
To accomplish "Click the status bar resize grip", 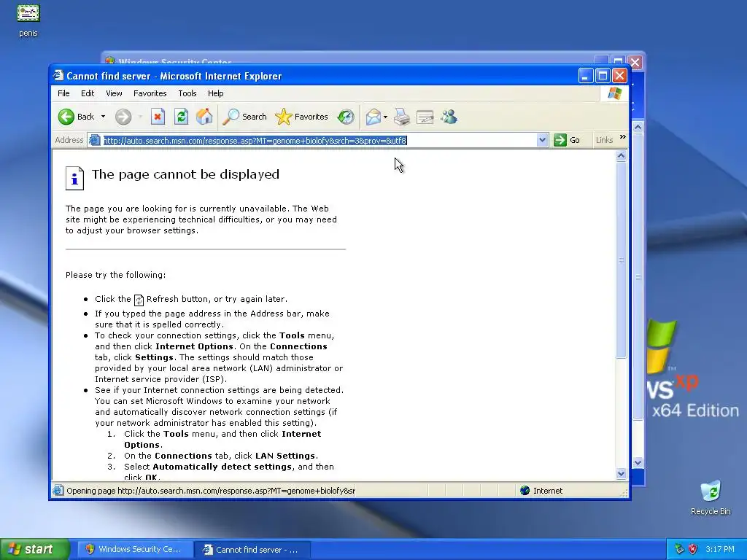I will click(x=624, y=493).
